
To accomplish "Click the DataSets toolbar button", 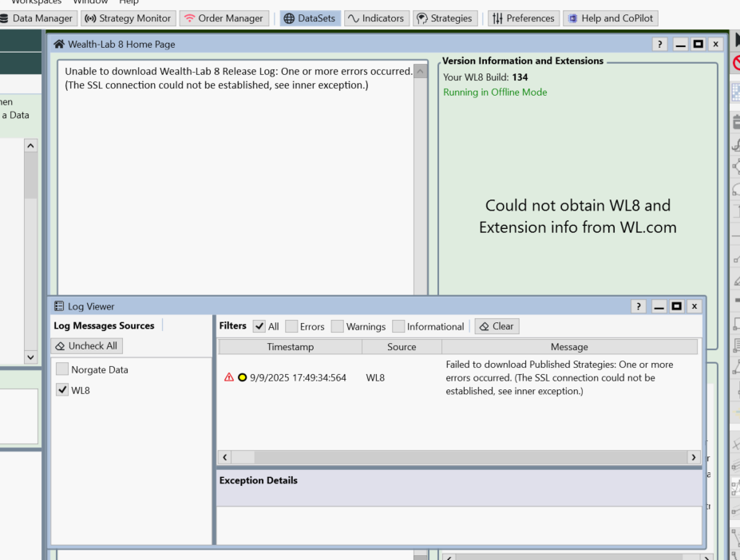I will [309, 18].
